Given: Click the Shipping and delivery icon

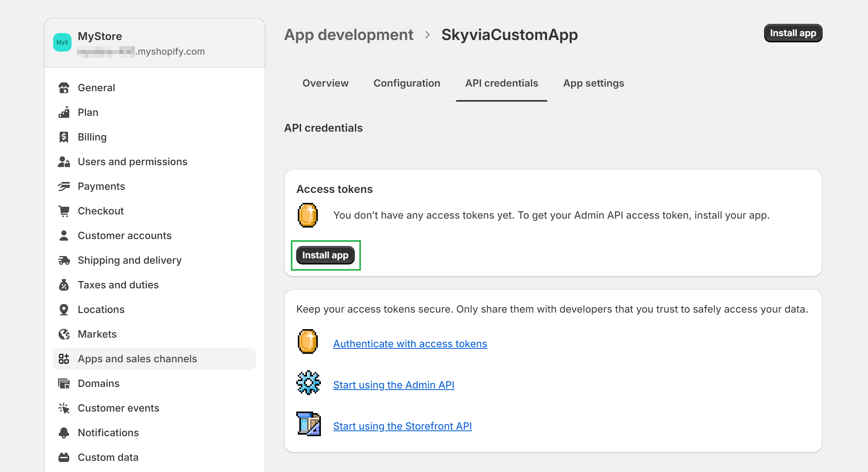Looking at the screenshot, I should [x=65, y=260].
